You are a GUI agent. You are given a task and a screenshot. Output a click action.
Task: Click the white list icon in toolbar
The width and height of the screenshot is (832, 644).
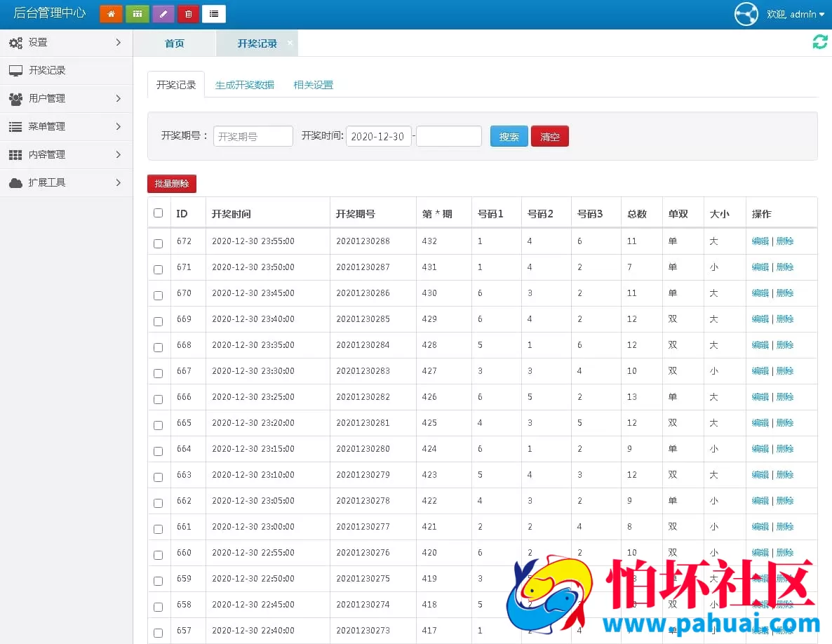tap(214, 13)
